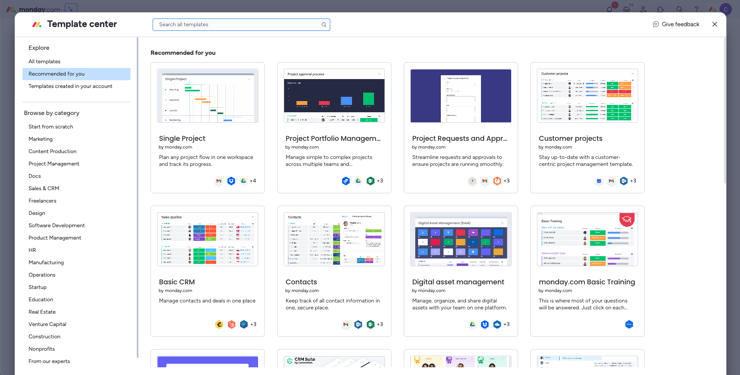Click Digital Asset Management preview thumbnail
This screenshot has width=740, height=375.
pos(461,239)
